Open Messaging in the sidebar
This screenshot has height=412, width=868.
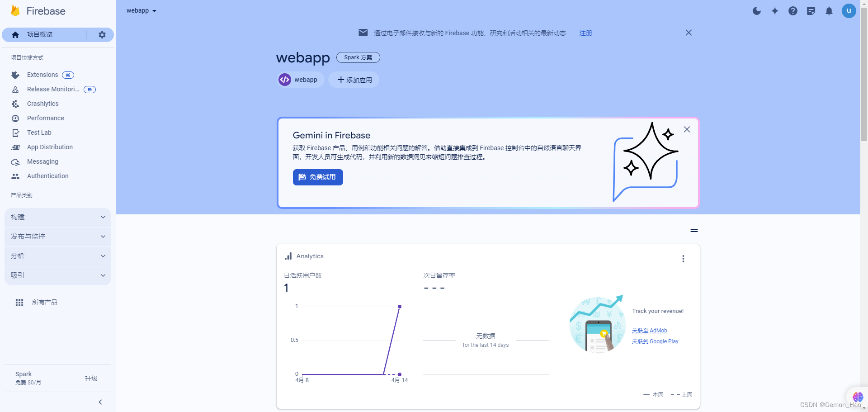click(42, 161)
